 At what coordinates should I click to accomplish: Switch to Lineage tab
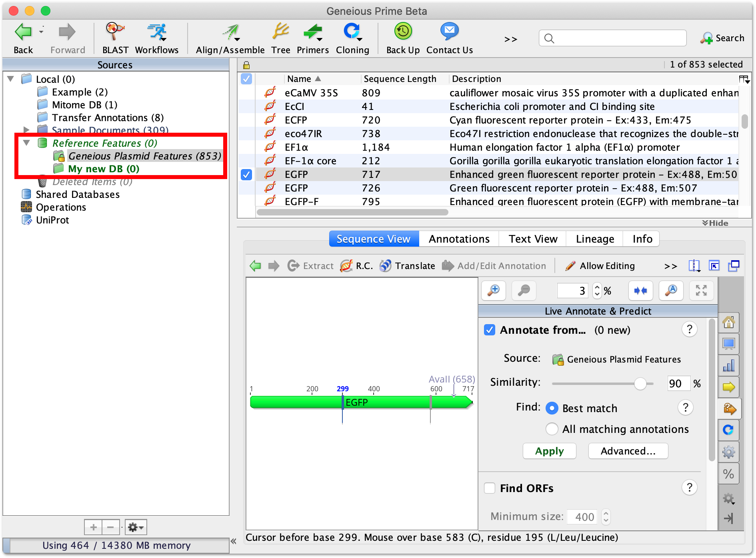point(595,239)
